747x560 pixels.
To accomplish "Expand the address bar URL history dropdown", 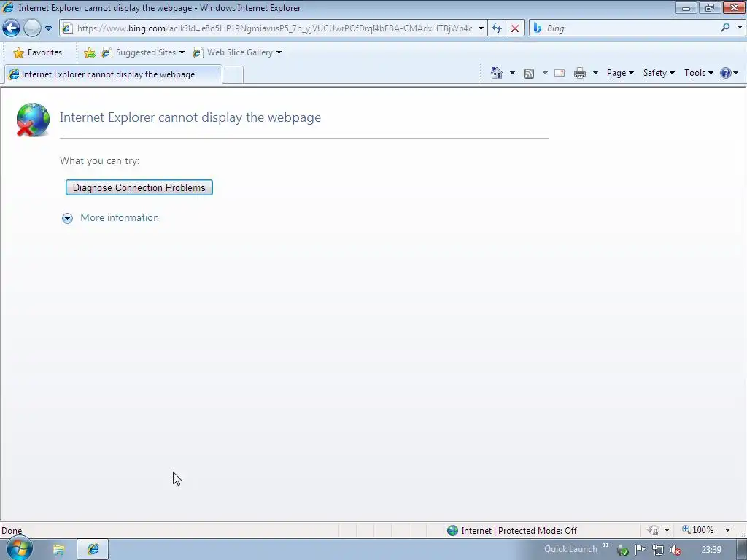I will pyautogui.click(x=481, y=28).
